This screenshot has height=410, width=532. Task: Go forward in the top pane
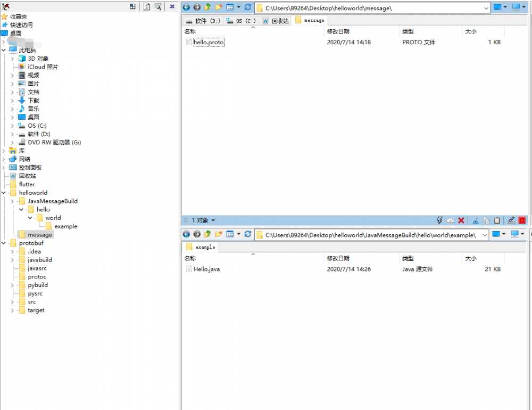[x=197, y=7]
